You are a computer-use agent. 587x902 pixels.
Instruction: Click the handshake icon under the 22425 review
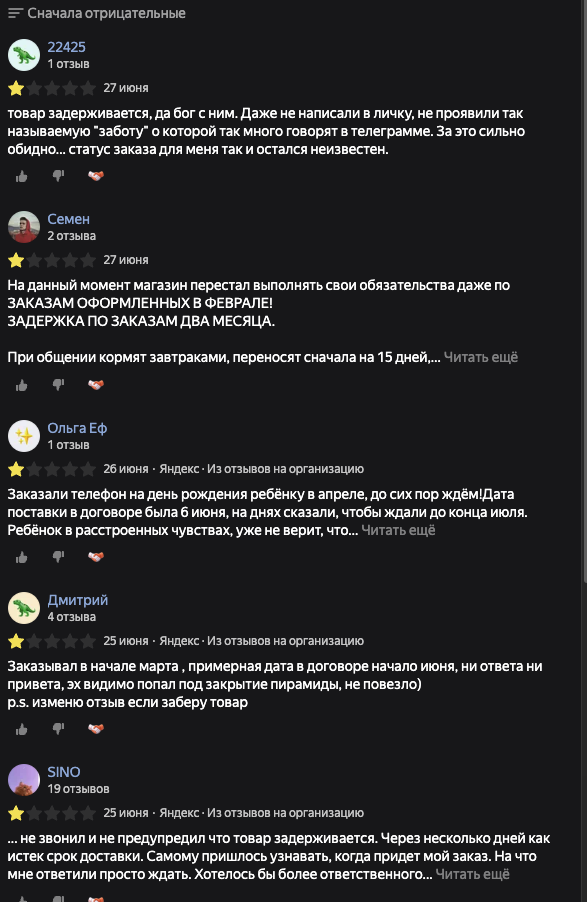point(96,176)
